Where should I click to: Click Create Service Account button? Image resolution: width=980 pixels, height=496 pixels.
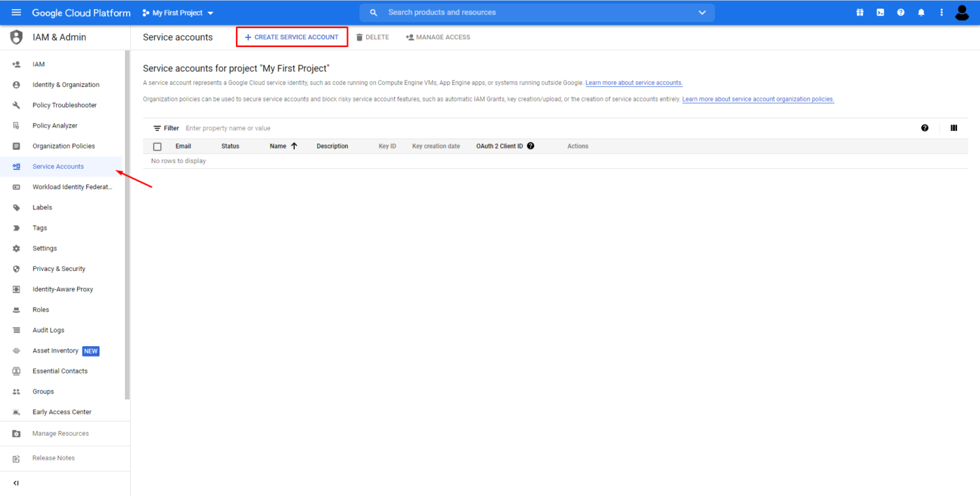point(292,37)
